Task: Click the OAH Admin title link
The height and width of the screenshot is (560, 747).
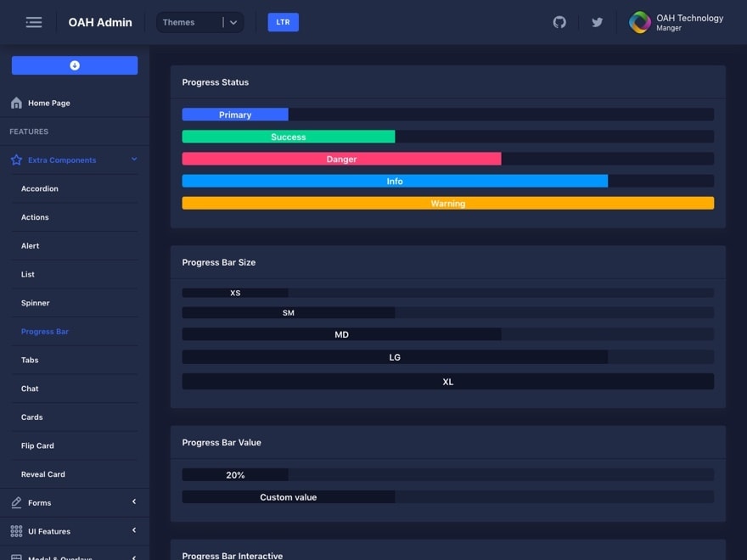Action: pos(100,22)
